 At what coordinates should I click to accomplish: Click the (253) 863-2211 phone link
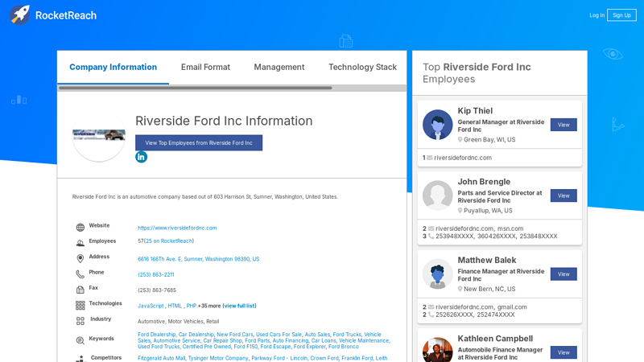pyautogui.click(x=156, y=274)
